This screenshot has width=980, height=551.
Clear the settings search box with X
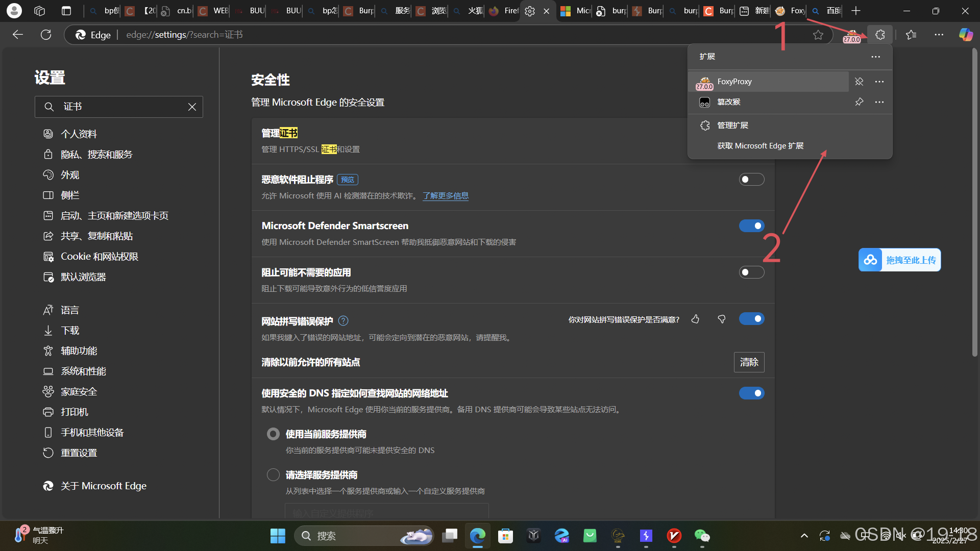pyautogui.click(x=192, y=107)
